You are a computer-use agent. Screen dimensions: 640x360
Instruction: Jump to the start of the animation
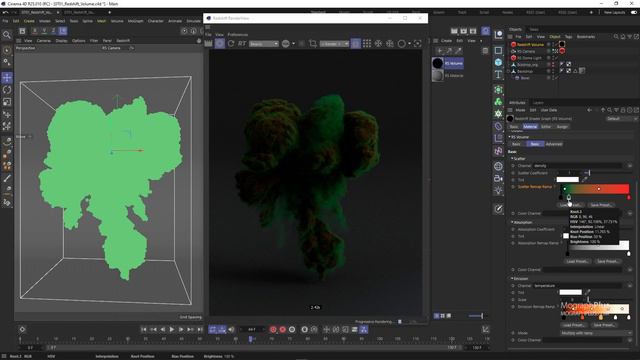(x=144, y=329)
